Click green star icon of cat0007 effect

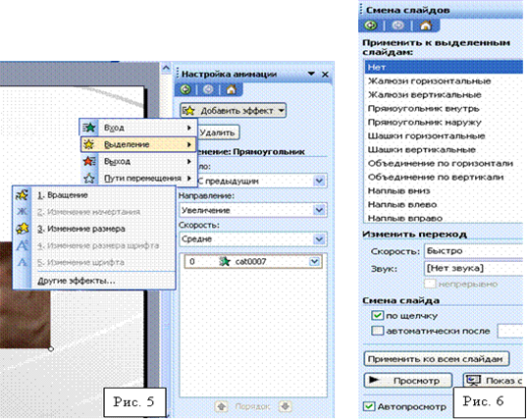click(x=224, y=261)
